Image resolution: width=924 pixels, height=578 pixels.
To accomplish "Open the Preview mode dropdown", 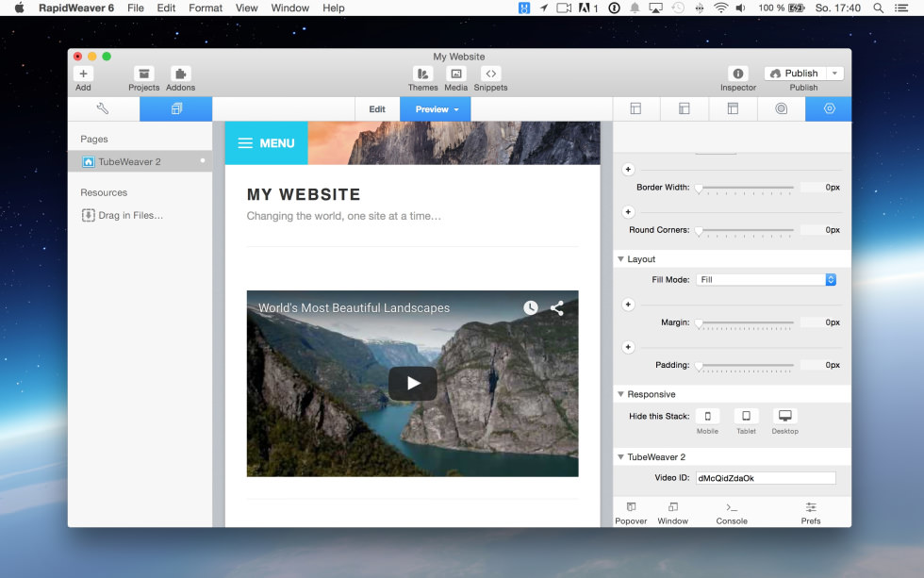I will [x=436, y=109].
